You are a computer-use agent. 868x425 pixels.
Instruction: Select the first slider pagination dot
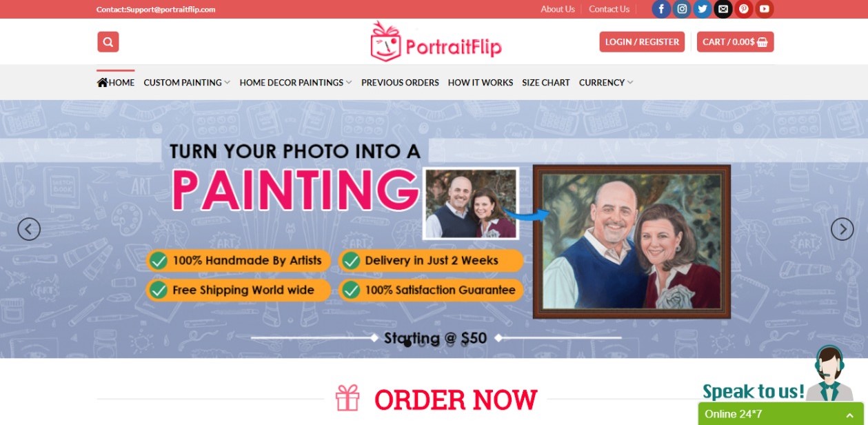tap(407, 343)
